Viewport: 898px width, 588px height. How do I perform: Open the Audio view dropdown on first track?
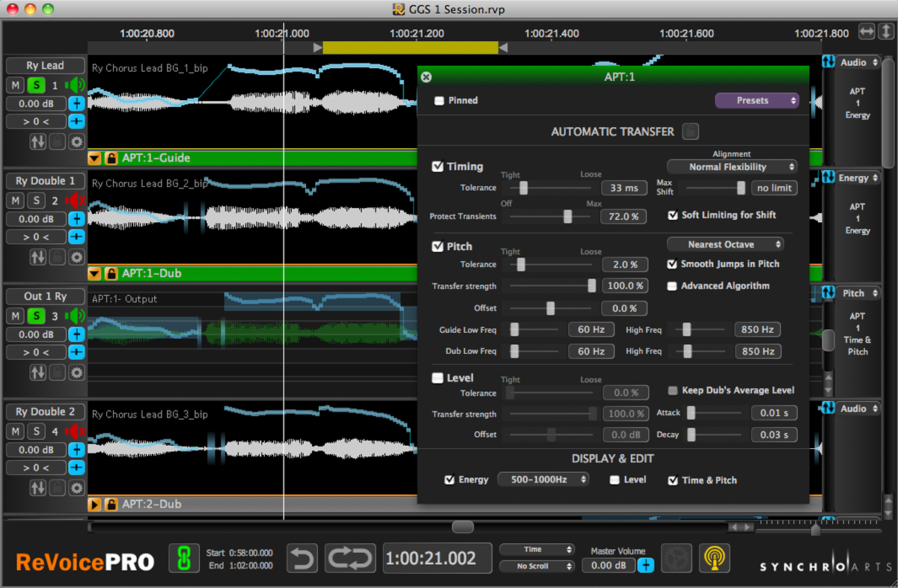(858, 62)
